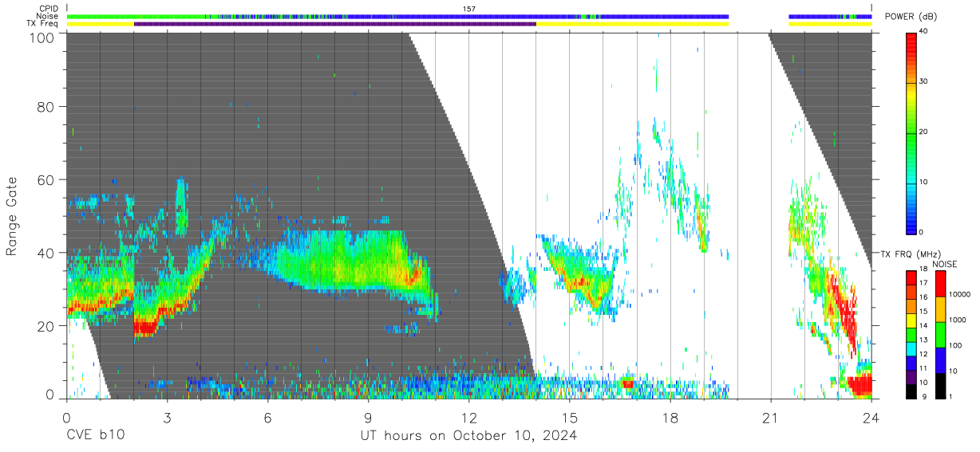Click '12' on the TX FRQ scale
The image size is (980, 452).
coord(924,353)
